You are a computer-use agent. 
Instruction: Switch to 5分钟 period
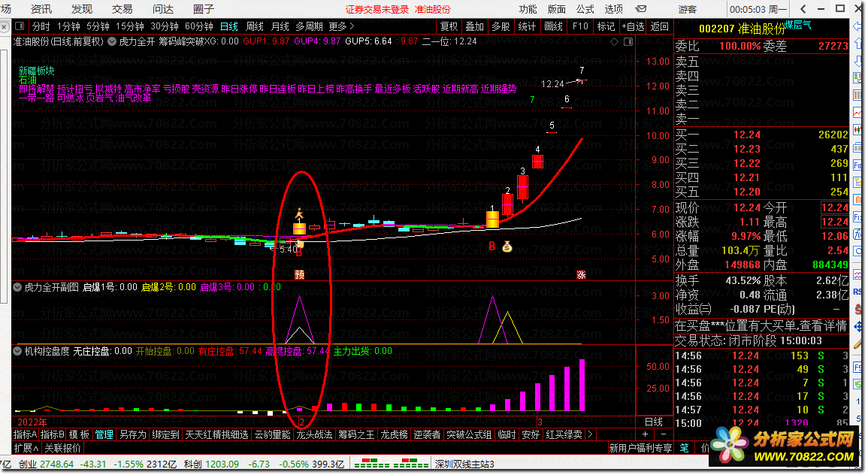(98, 26)
